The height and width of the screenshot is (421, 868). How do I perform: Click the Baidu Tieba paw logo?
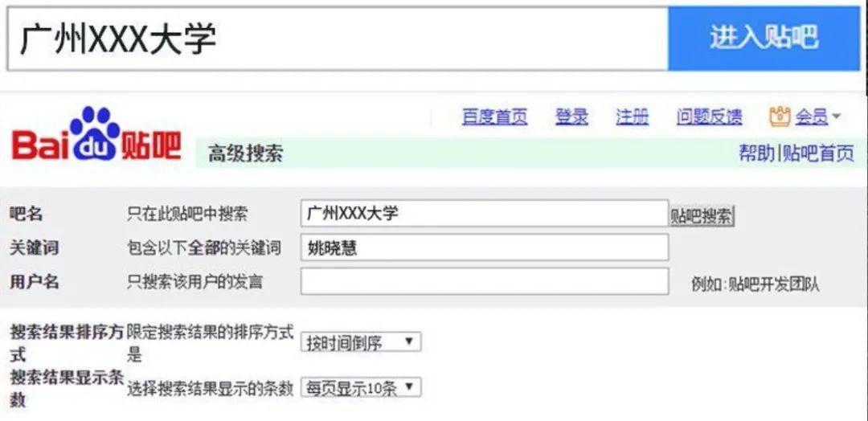[x=96, y=133]
